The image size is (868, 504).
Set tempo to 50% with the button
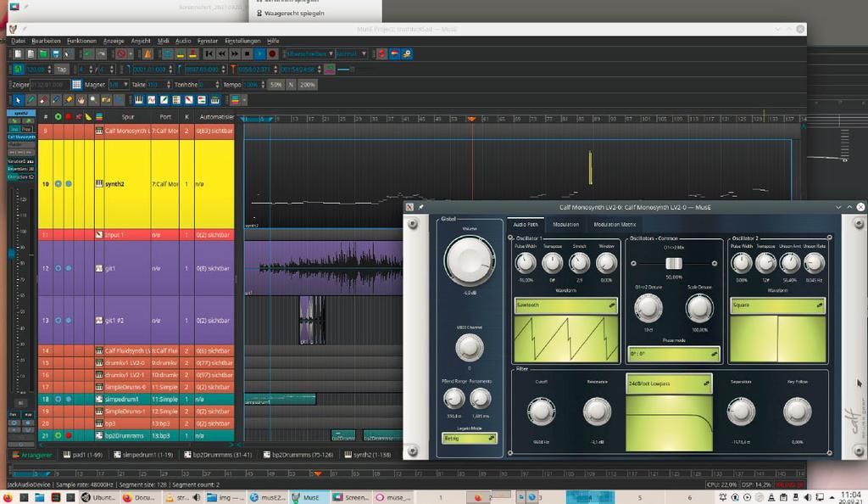pos(275,85)
